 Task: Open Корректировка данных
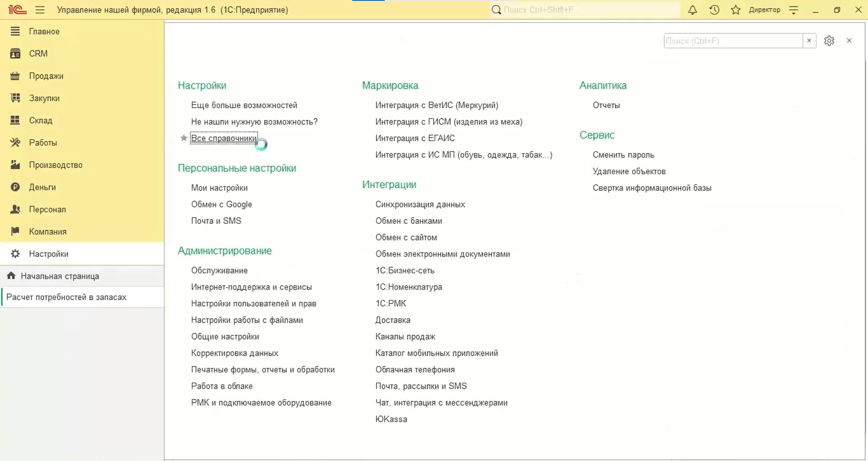click(x=235, y=353)
